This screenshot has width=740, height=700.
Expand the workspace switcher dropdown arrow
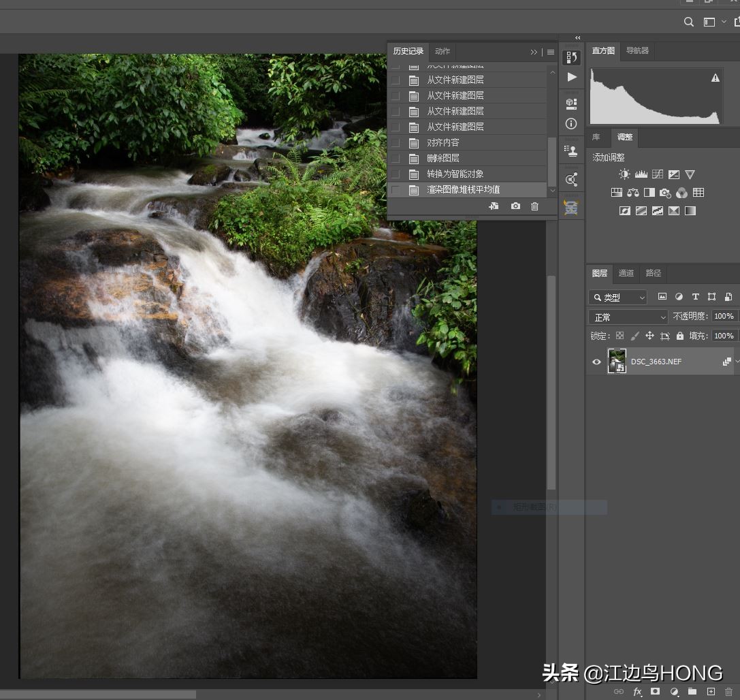724,22
